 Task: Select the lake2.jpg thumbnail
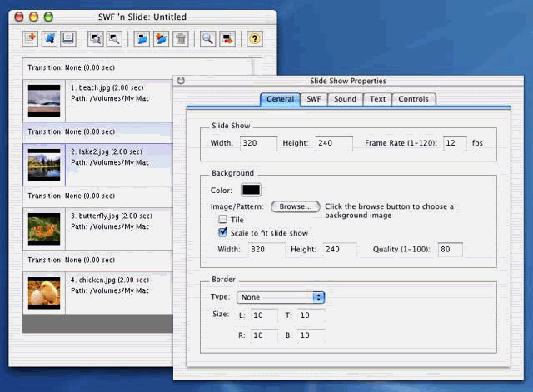click(44, 165)
